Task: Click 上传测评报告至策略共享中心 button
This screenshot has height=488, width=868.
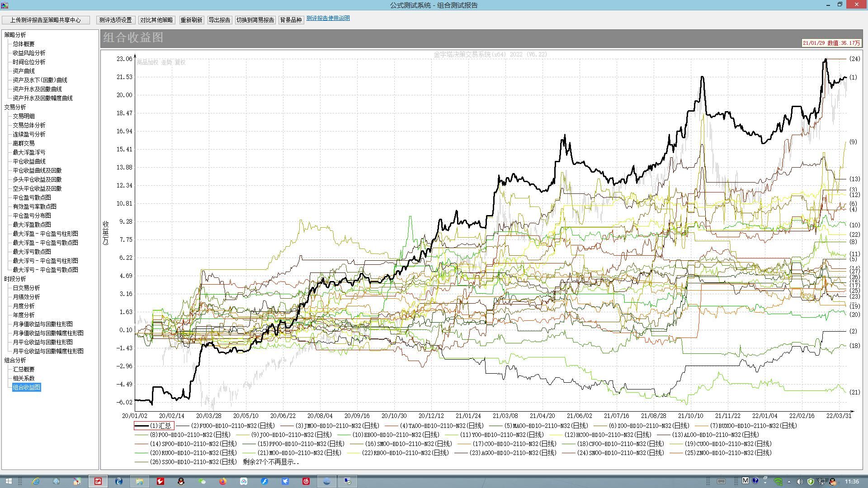Action: click(45, 20)
